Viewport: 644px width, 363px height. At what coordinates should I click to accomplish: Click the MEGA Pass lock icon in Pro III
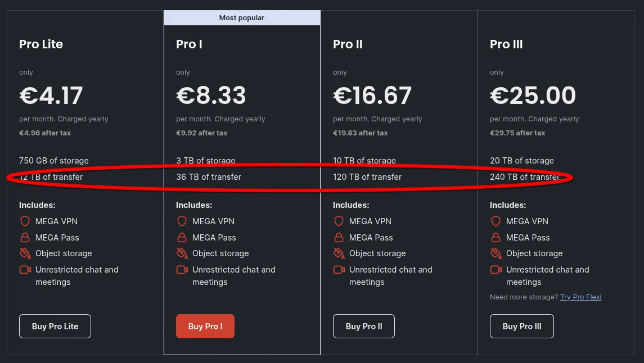tap(496, 237)
